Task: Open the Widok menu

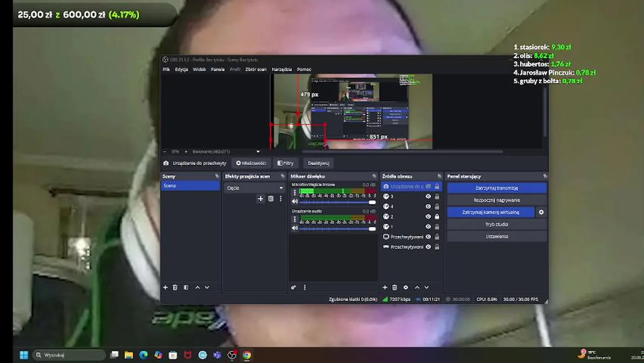Action: pos(200,70)
